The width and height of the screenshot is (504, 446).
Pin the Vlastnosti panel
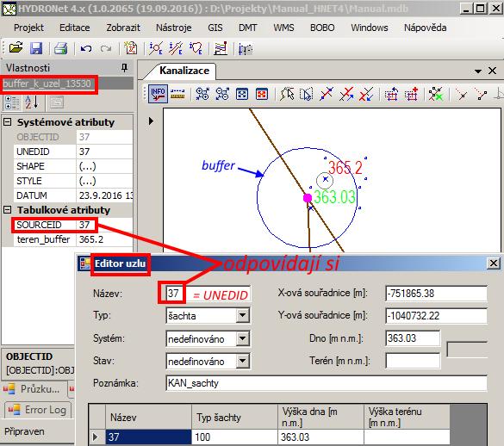(x=124, y=68)
